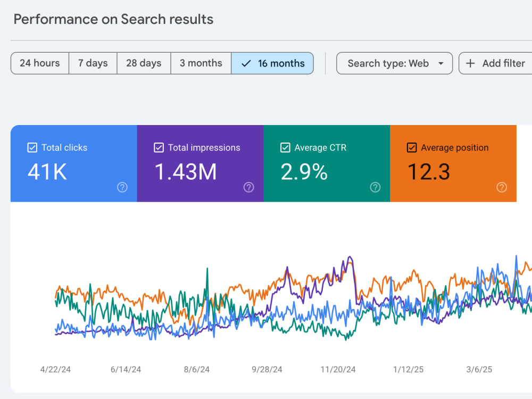Image resolution: width=532 pixels, height=399 pixels.
Task: Uncheck the Total impressions checkbox
Action: [x=159, y=147]
